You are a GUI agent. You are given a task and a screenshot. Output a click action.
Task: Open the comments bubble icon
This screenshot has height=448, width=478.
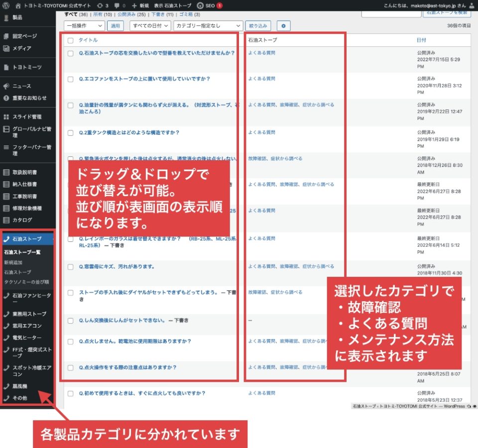coord(117,5)
